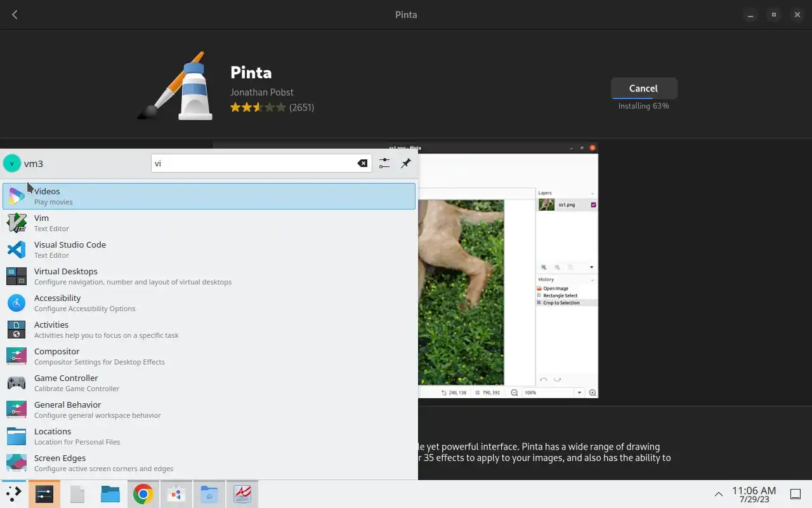
Task: Open Game Controller calibration entry
Action: [209, 383]
